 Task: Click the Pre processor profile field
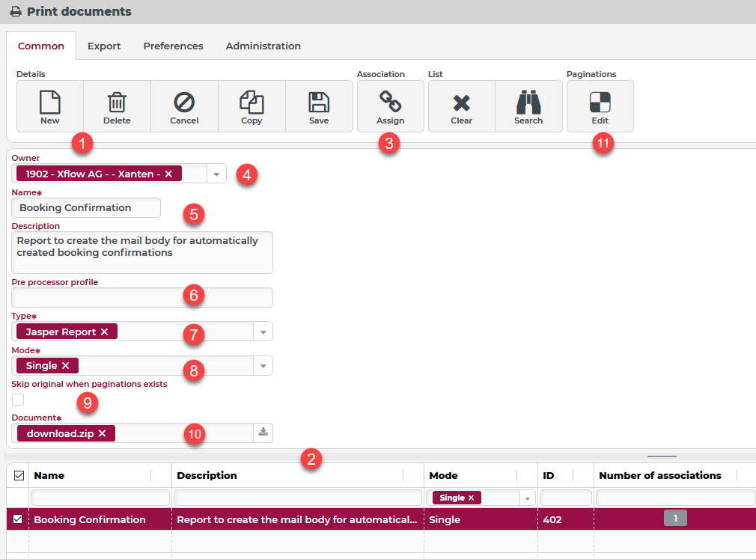pyautogui.click(x=142, y=297)
